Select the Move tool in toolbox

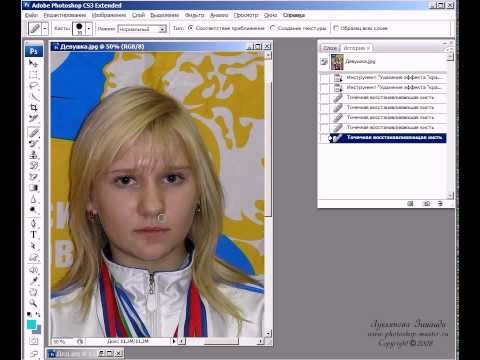(x=33, y=63)
